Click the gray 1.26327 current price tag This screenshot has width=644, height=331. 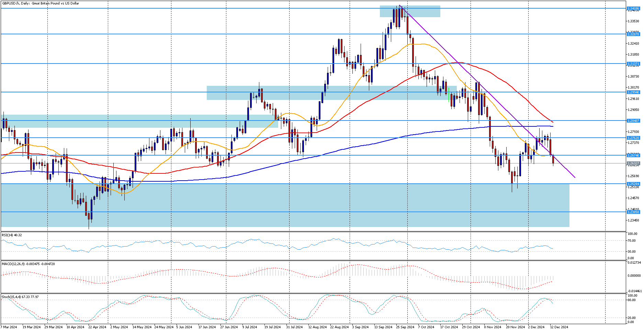point(633,163)
